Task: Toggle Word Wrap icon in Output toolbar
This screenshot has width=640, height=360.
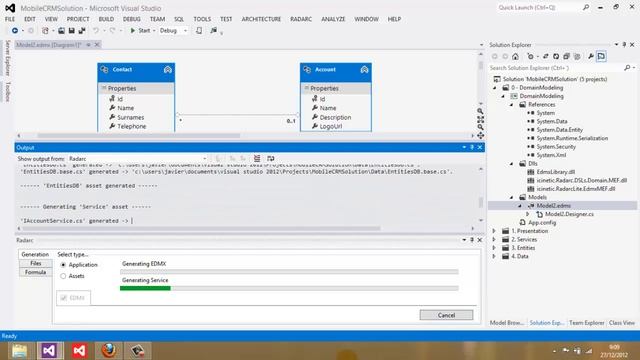Action: click(x=271, y=158)
